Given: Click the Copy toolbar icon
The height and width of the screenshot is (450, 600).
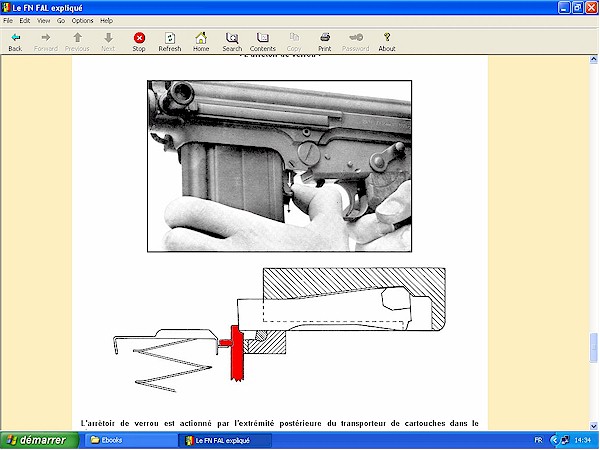Looking at the screenshot, I should (294, 42).
